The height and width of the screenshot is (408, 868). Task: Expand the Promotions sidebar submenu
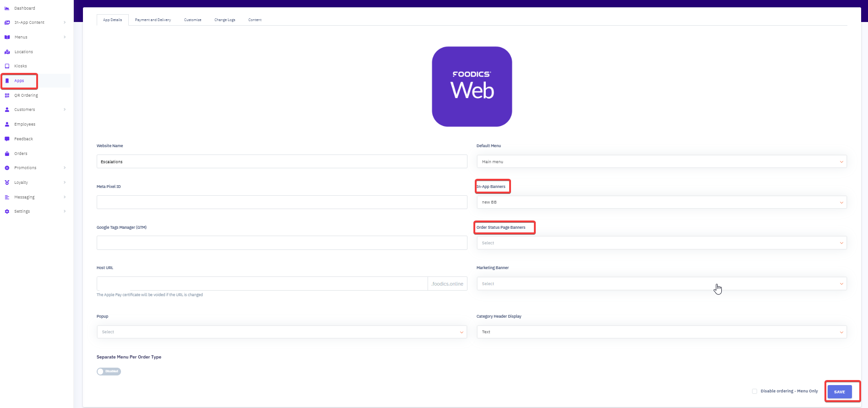click(65, 168)
